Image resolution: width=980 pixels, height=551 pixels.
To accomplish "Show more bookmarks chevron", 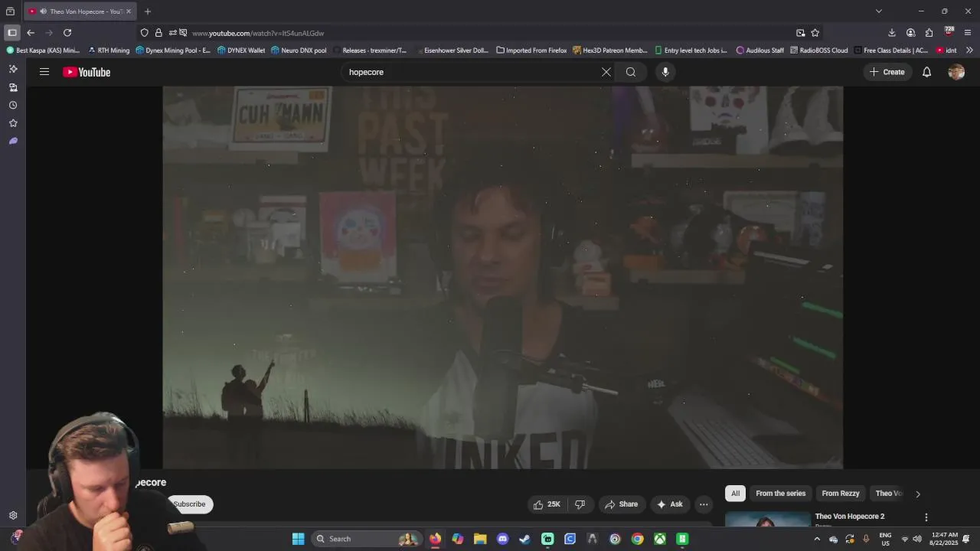I will click(x=969, y=51).
